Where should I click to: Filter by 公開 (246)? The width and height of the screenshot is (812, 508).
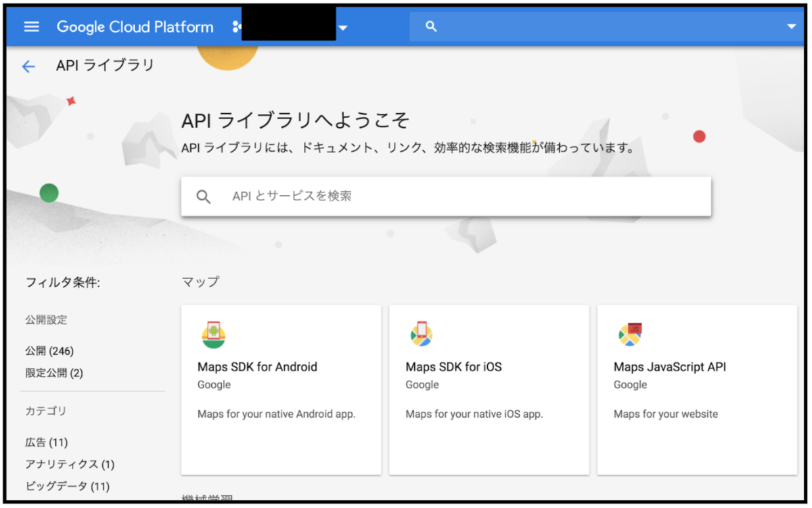[49, 351]
